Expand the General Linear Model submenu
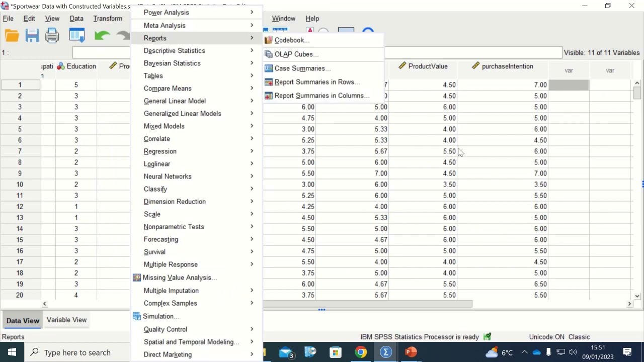644x362 pixels. click(197, 101)
